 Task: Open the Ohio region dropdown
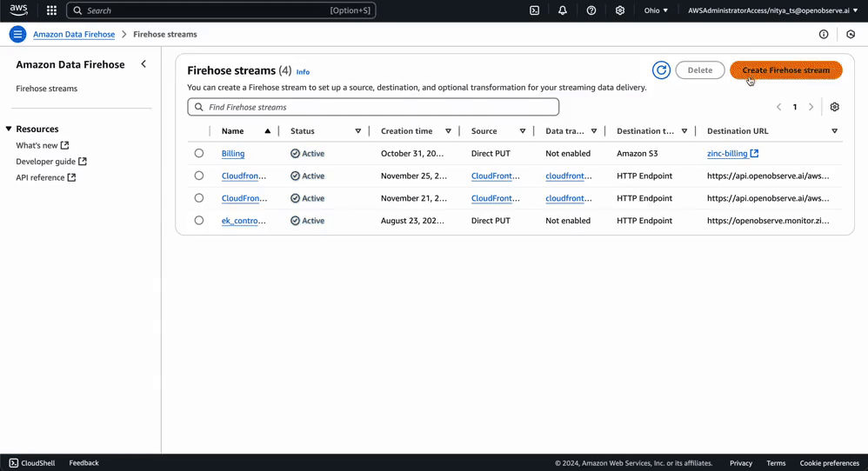click(656, 10)
